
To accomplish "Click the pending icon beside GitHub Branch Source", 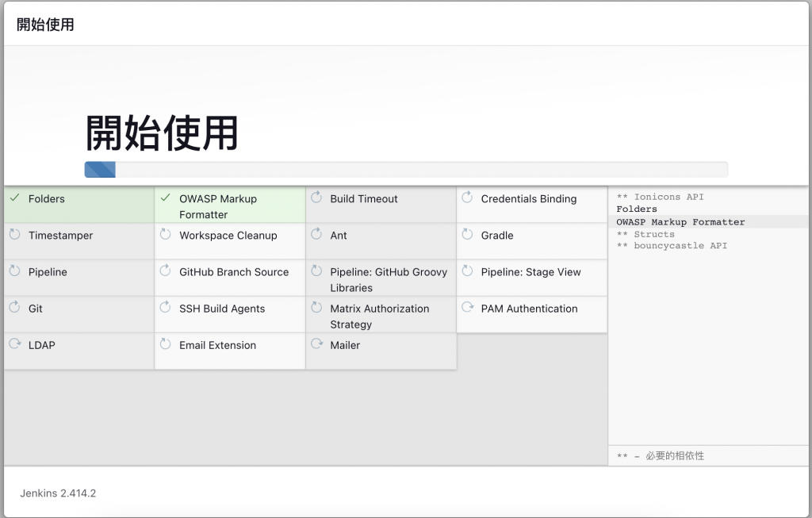I will (x=166, y=271).
